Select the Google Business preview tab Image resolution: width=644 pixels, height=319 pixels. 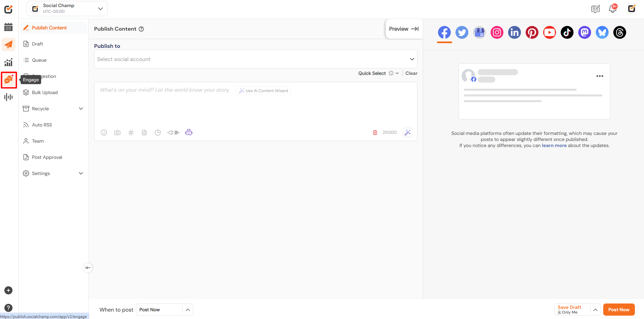479,33
